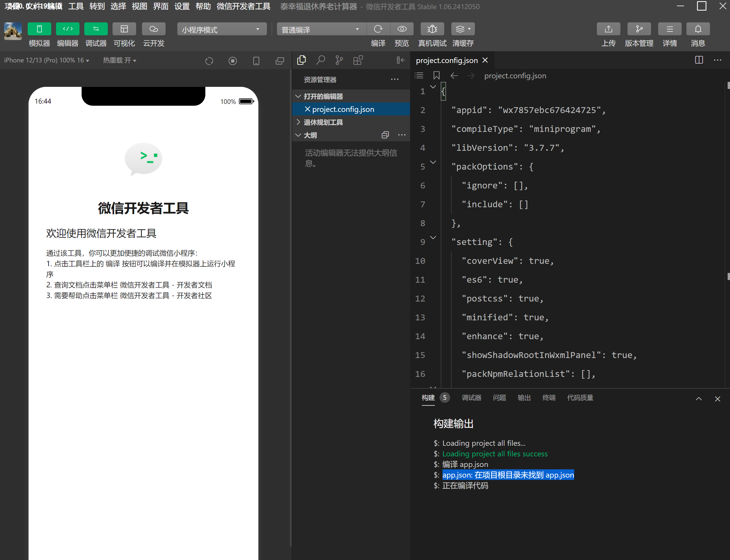Switch to the 调试器 panel tab
The height and width of the screenshot is (560, 730).
point(472,398)
